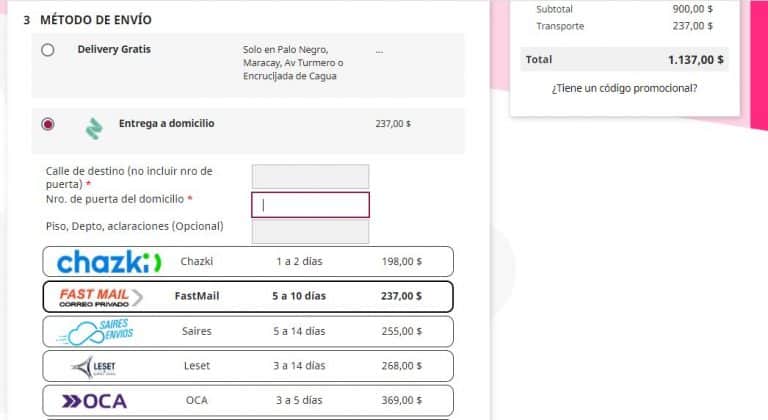The height and width of the screenshot is (420, 768).
Task: Click the Saires Envios cloud logo
Action: (x=96, y=332)
